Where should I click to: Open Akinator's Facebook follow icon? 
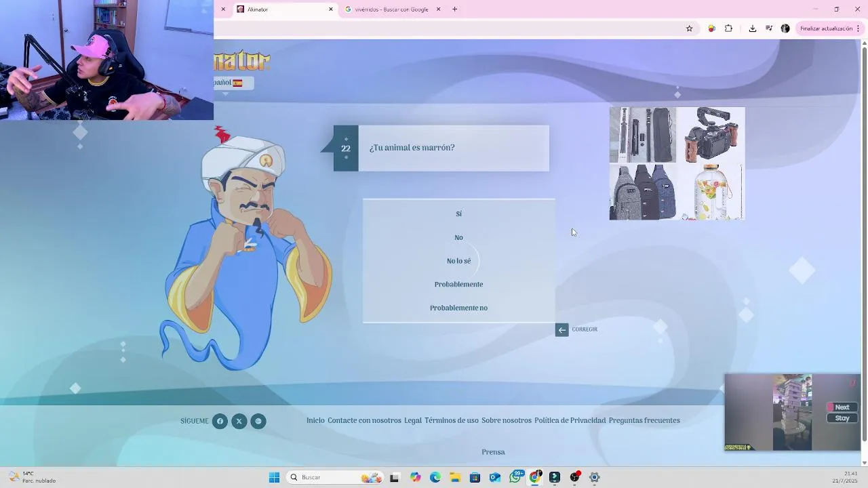pyautogui.click(x=220, y=421)
